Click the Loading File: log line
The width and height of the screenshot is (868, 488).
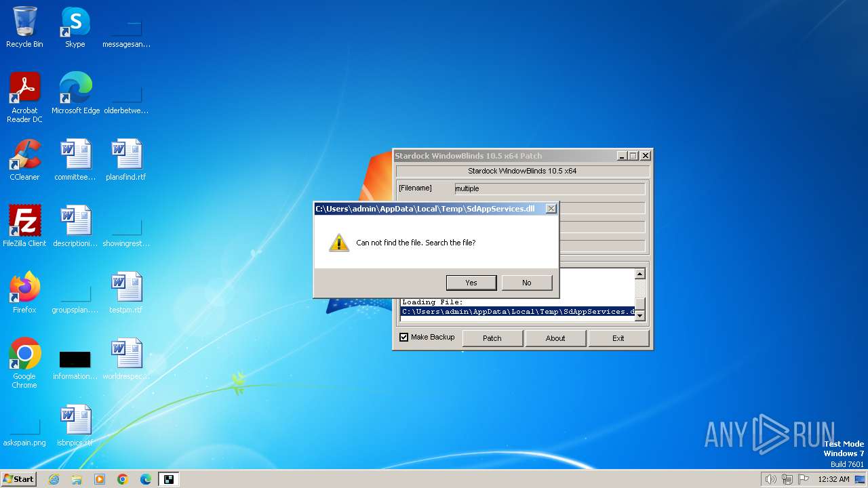click(433, 302)
